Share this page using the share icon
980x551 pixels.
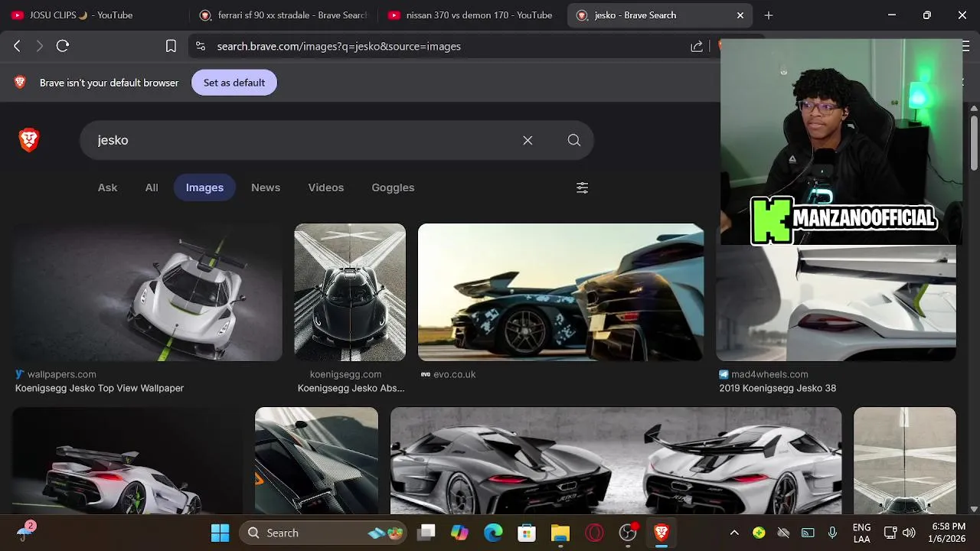point(697,46)
